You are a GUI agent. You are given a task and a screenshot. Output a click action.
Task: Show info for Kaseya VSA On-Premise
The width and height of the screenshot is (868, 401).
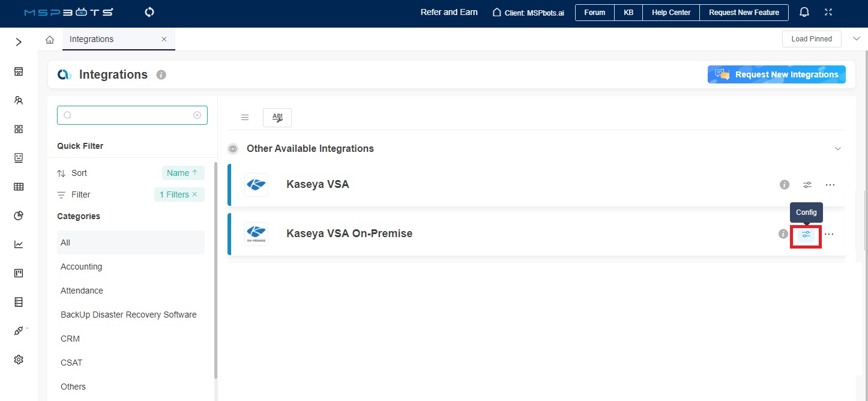click(x=783, y=234)
